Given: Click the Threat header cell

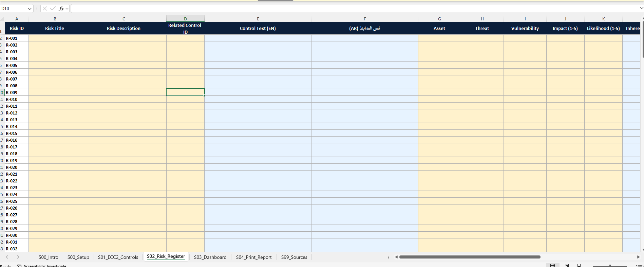Looking at the screenshot, I should pos(482,28).
